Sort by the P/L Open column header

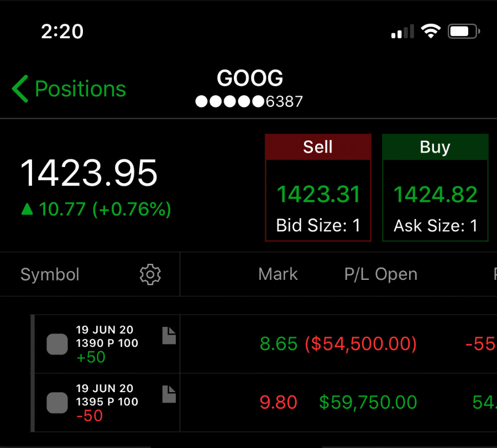click(x=381, y=274)
